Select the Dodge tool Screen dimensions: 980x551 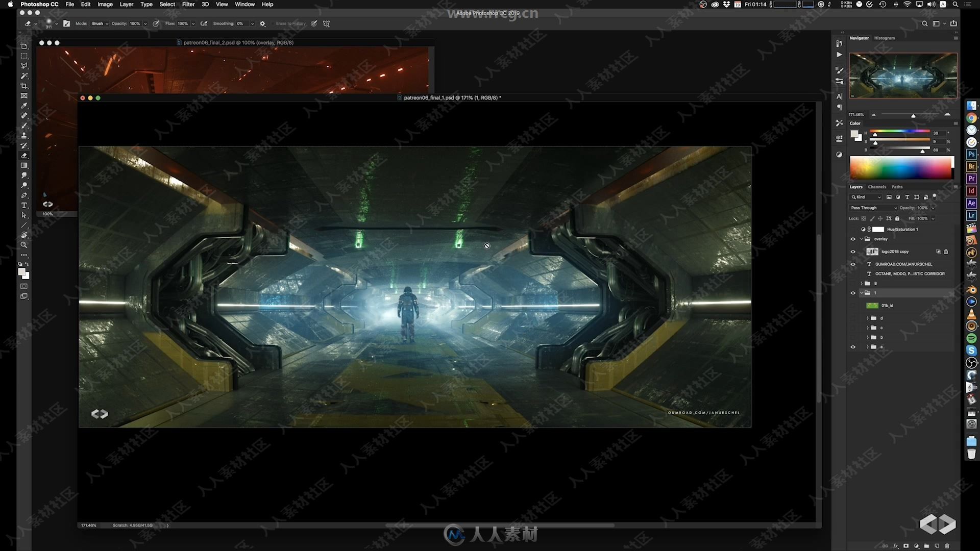point(24,185)
